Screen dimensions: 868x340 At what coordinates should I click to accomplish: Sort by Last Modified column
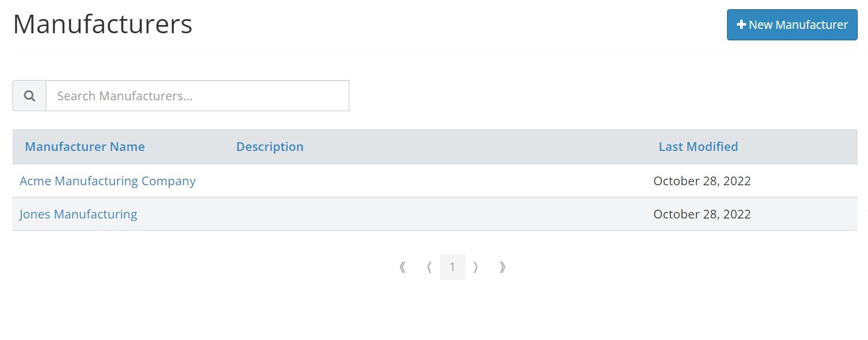698,147
